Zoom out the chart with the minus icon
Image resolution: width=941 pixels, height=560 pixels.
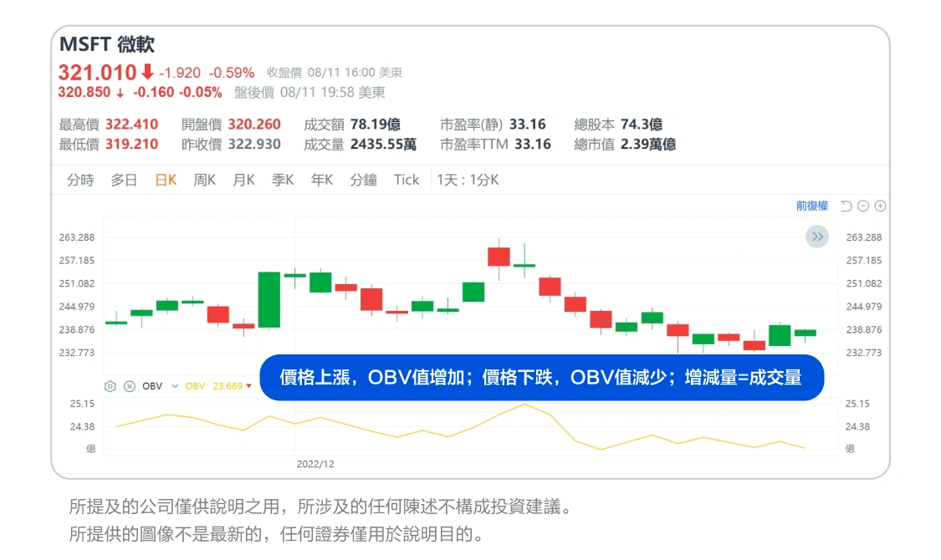pos(863,206)
